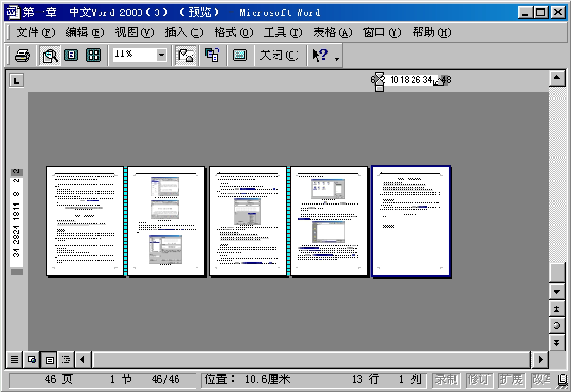This screenshot has width=571, height=392.
Task: Activate the context-sensitive Help pointer icon
Action: [x=320, y=55]
